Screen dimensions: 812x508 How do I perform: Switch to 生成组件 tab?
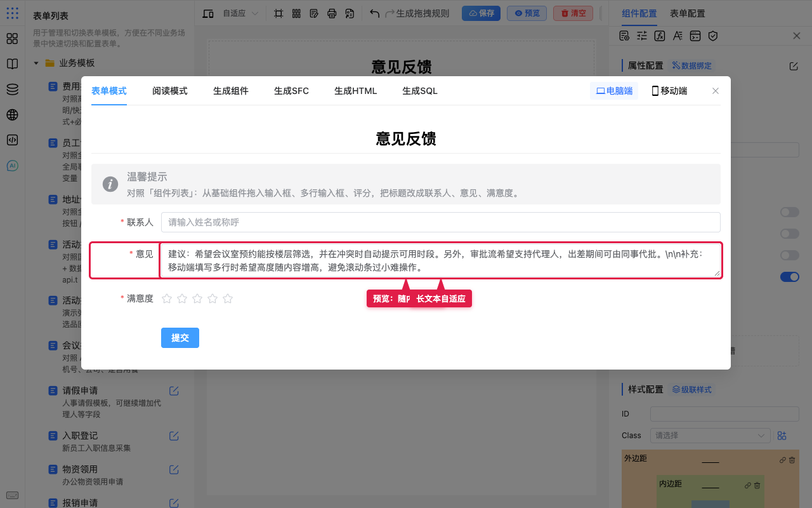[231, 91]
